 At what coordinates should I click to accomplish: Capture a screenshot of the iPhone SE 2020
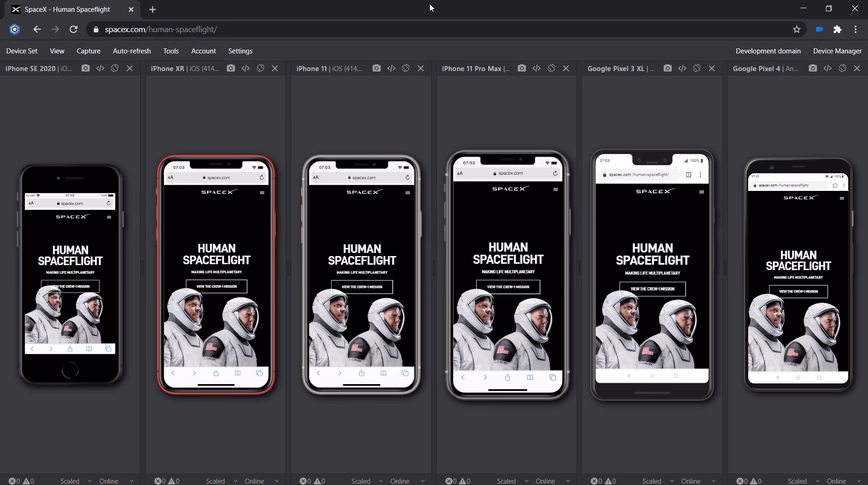pos(85,68)
